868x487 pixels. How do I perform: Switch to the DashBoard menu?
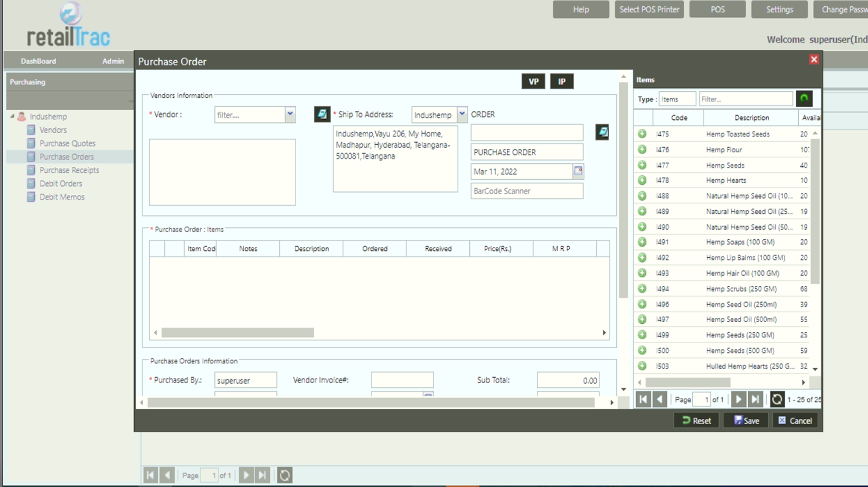[x=38, y=61]
